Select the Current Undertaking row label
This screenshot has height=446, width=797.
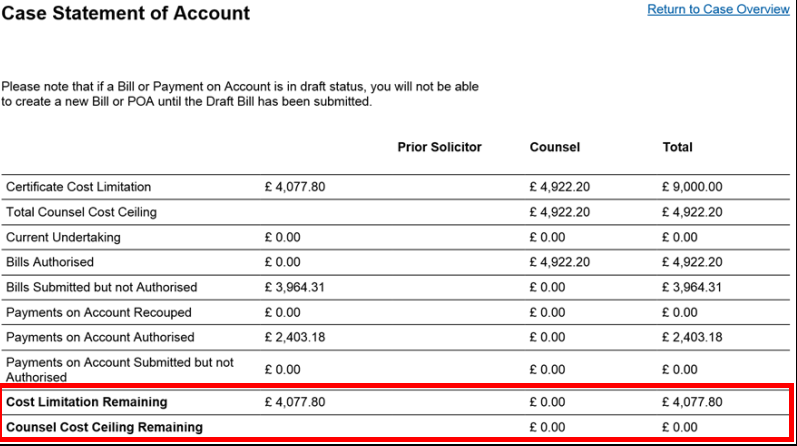point(63,237)
